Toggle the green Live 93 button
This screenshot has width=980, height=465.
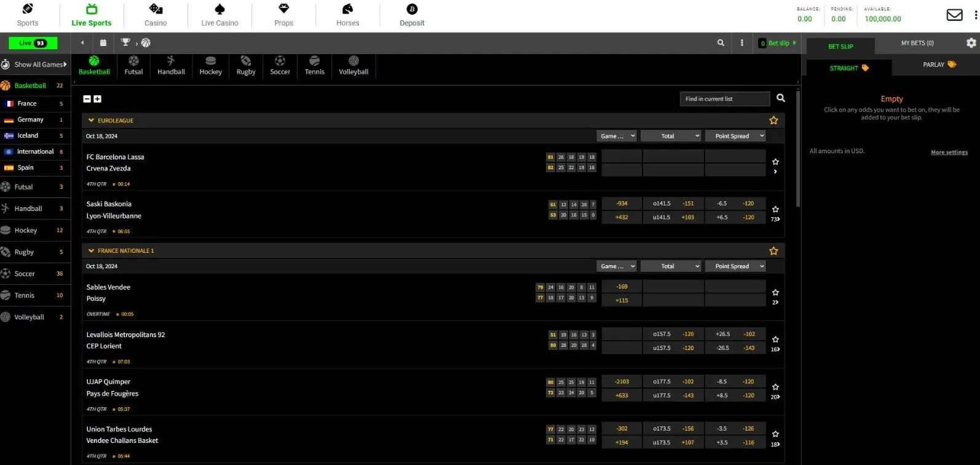click(33, 43)
